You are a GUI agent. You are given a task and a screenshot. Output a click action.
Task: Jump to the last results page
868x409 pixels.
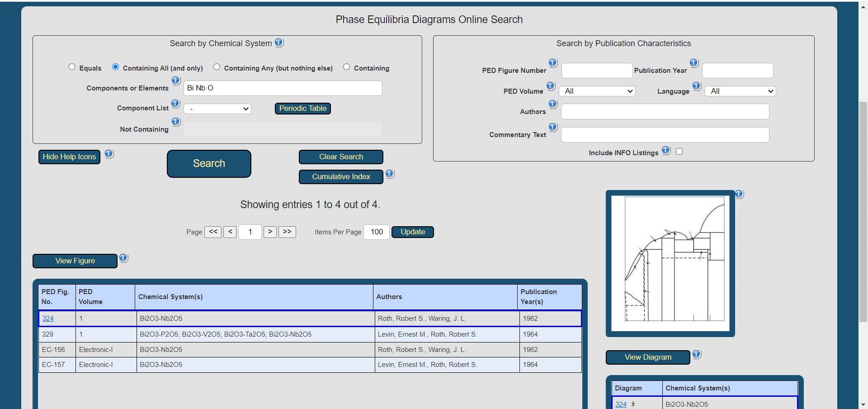(287, 232)
